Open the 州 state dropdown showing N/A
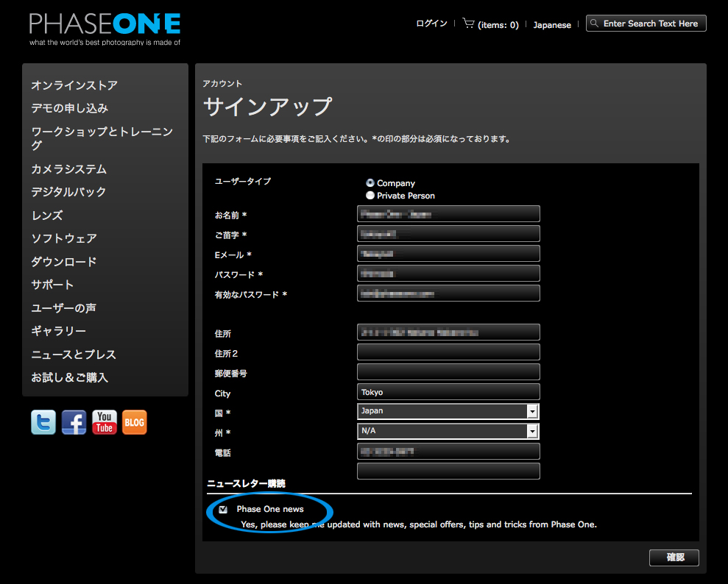 (532, 431)
